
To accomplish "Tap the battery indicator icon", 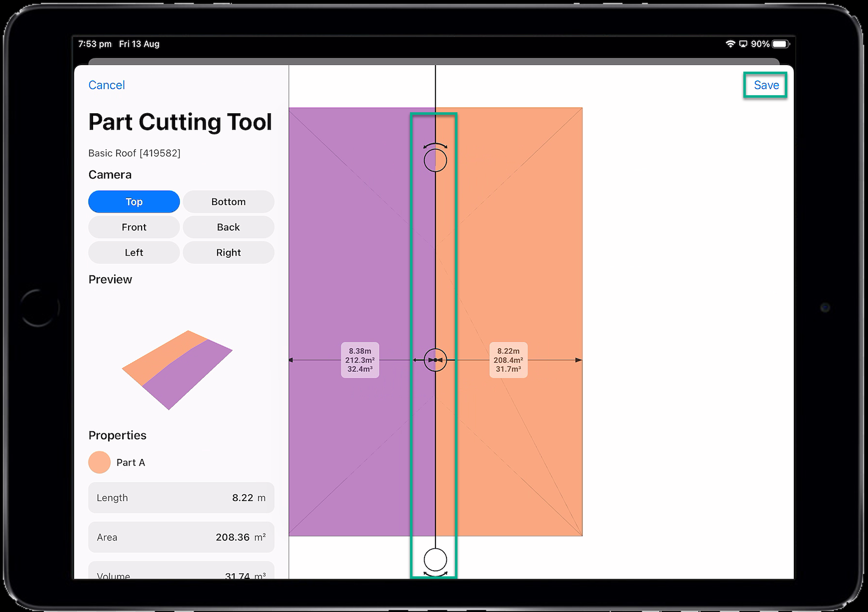I will [780, 44].
